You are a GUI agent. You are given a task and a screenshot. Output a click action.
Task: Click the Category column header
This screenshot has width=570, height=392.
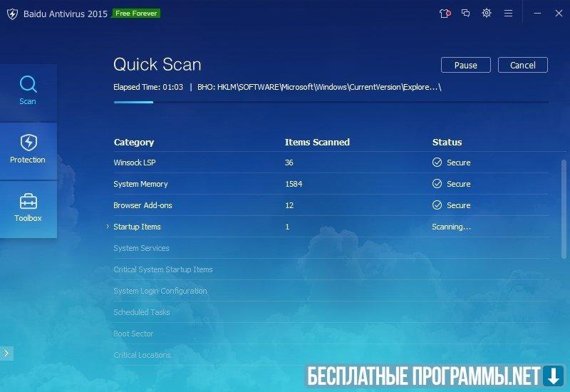pyautogui.click(x=134, y=142)
